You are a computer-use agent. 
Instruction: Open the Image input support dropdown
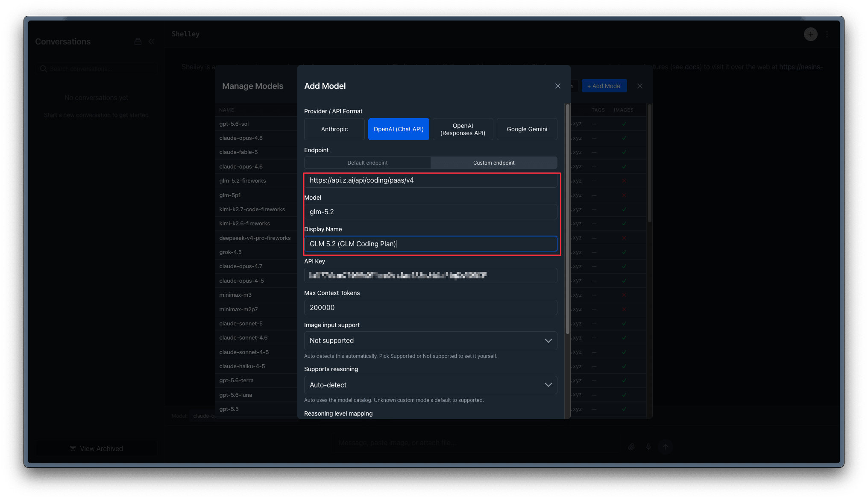(431, 341)
